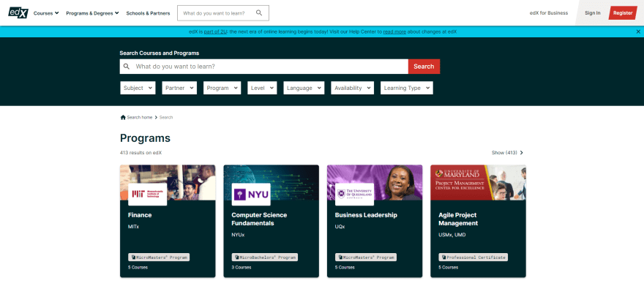The width and height of the screenshot is (644, 286).
Task: Click the red Register button
Action: [623, 13]
